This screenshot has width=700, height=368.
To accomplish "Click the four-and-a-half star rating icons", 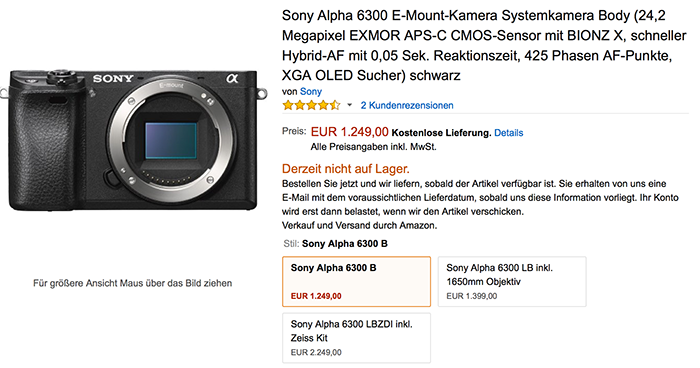I will click(x=312, y=105).
